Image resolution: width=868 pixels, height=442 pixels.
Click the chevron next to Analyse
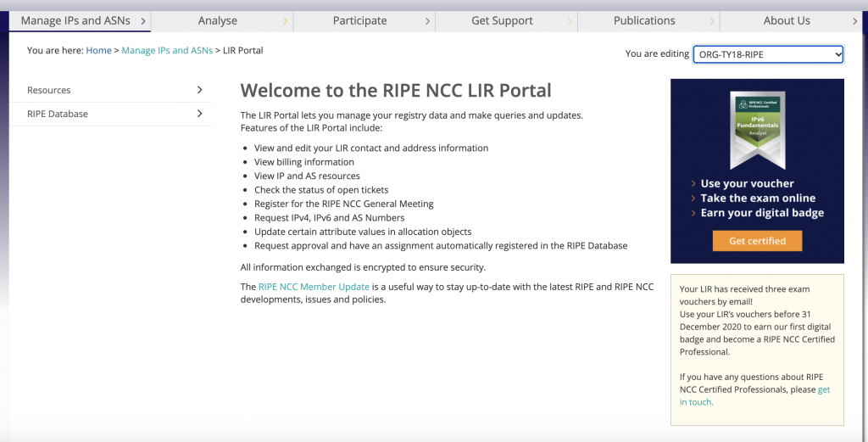coord(286,21)
